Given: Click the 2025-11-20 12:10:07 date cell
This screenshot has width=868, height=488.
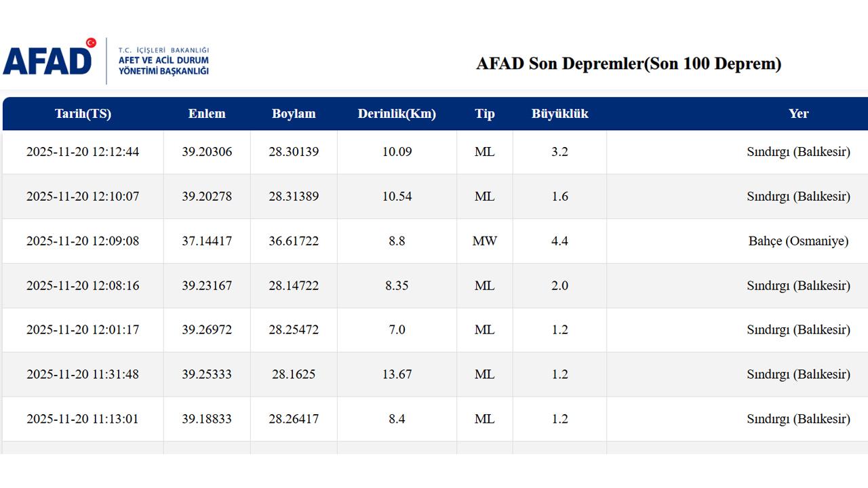Looking at the screenshot, I should [x=83, y=197].
